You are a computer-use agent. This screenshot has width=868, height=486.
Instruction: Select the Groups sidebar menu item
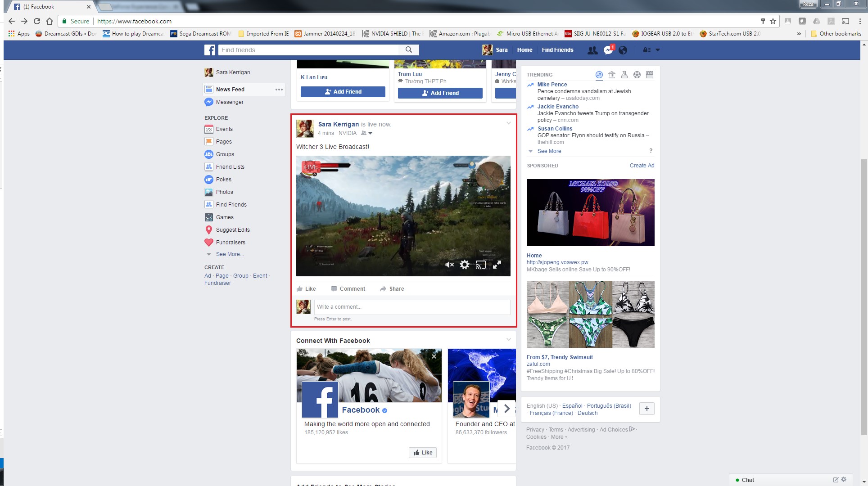(x=225, y=154)
